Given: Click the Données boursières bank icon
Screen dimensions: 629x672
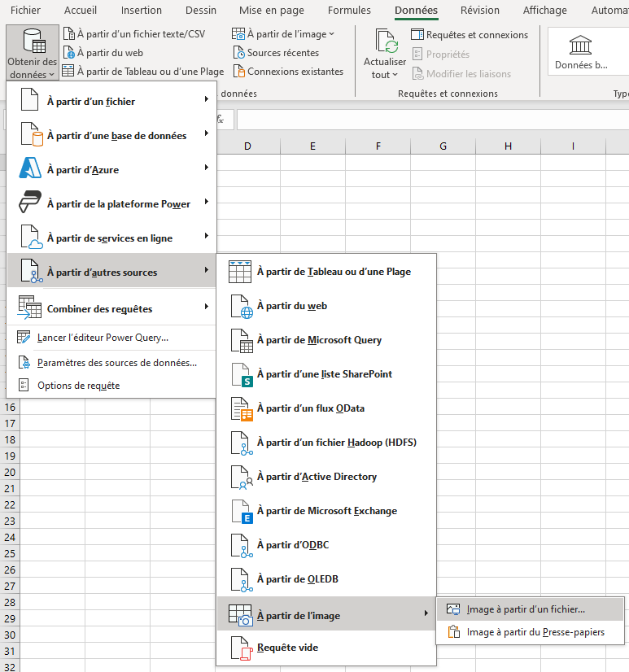Looking at the screenshot, I should pyautogui.click(x=580, y=45).
